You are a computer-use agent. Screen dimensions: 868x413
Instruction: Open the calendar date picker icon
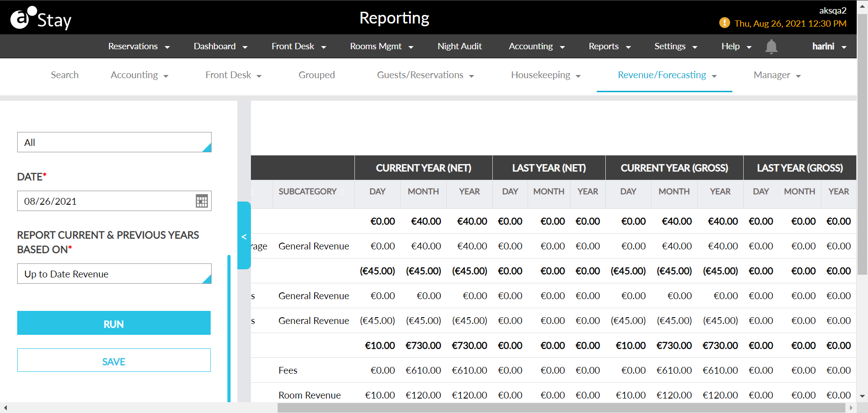(x=202, y=201)
